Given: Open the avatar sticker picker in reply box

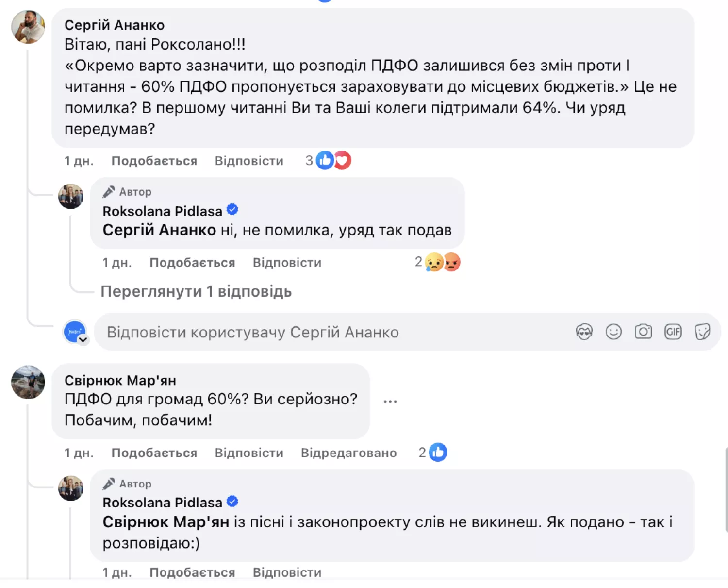Looking at the screenshot, I should 585,332.
